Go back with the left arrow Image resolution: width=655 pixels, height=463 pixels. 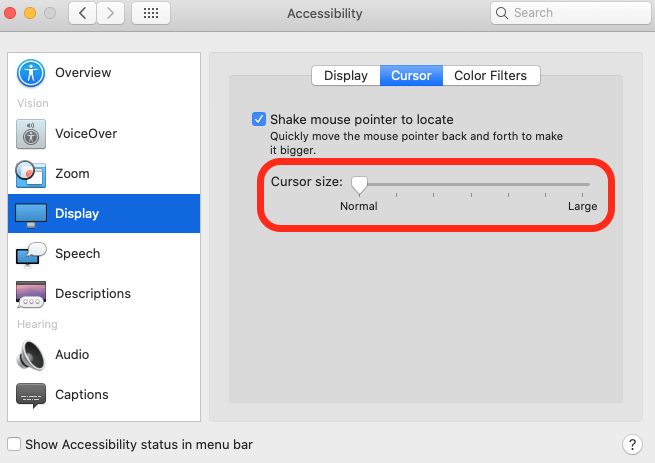click(83, 13)
